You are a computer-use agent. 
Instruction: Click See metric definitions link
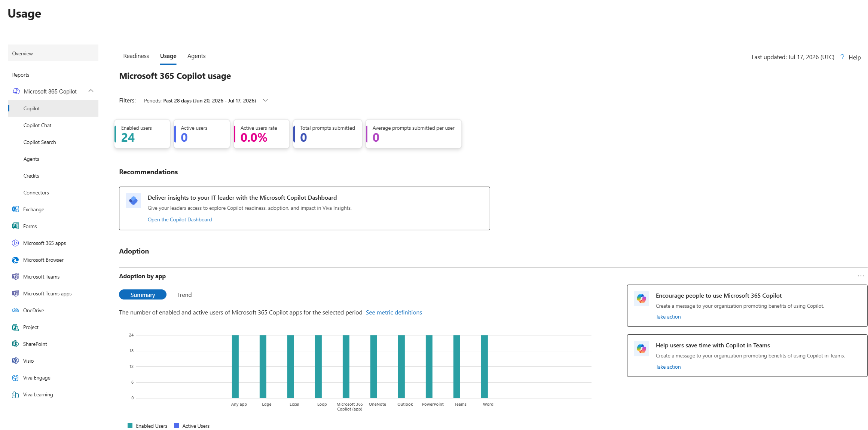(x=394, y=312)
